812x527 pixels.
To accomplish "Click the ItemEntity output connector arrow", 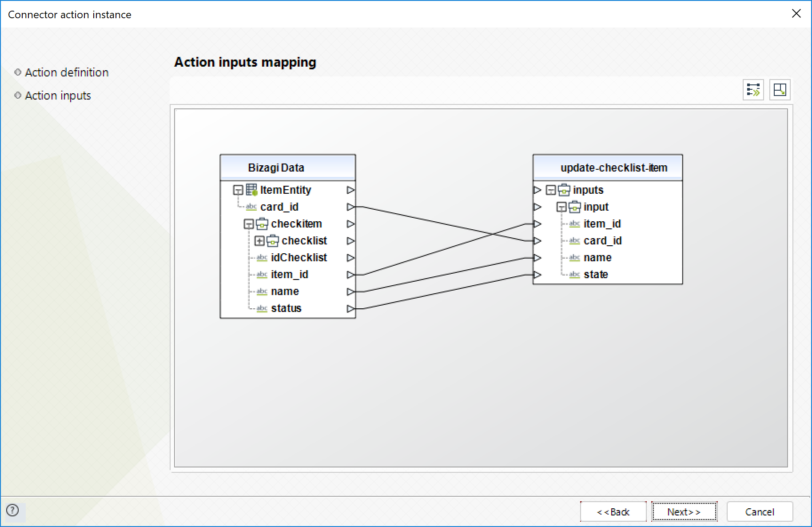I will click(350, 190).
